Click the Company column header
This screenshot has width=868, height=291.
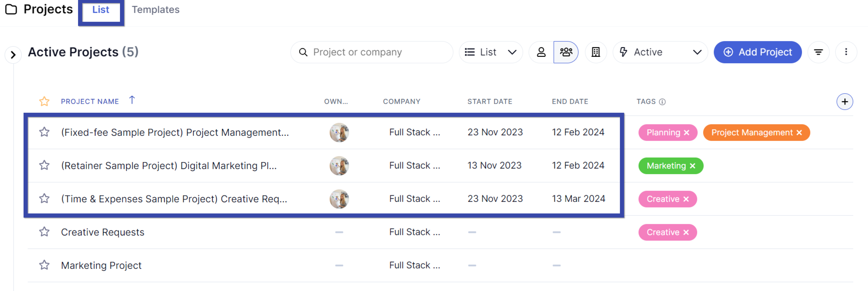402,101
